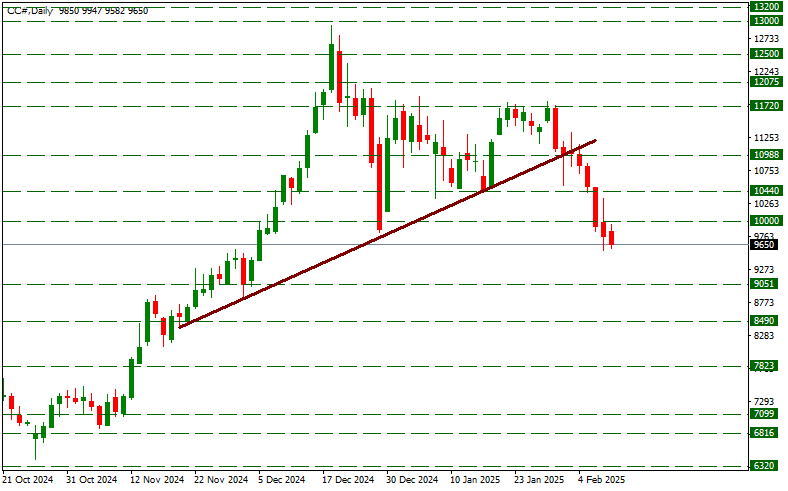
Task: Click the 10753 price scale value
Action: tap(767, 171)
